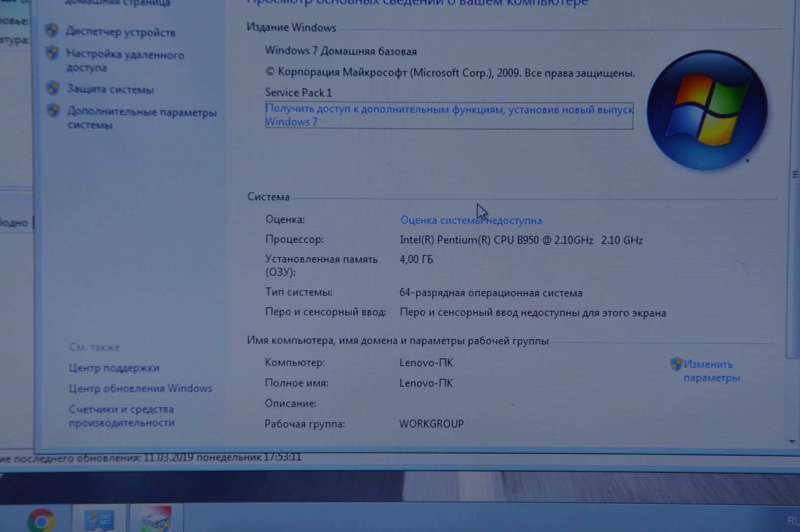Screen dimensions: 800x532
Task: Click the vertical scrollbar thumb on the right edge
Action: click(x=794, y=175)
